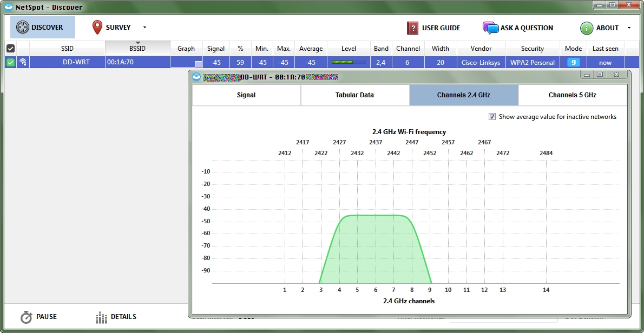The height and width of the screenshot is (333, 644).
Task: Click the NetSpot logo in main title bar
Action: tap(8, 7)
